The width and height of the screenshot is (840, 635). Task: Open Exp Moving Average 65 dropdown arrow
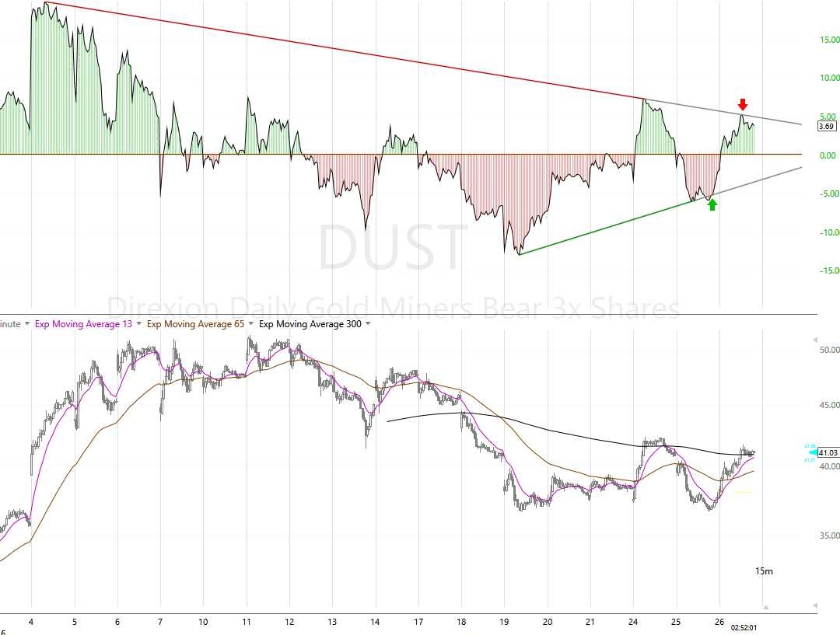pyautogui.click(x=251, y=324)
